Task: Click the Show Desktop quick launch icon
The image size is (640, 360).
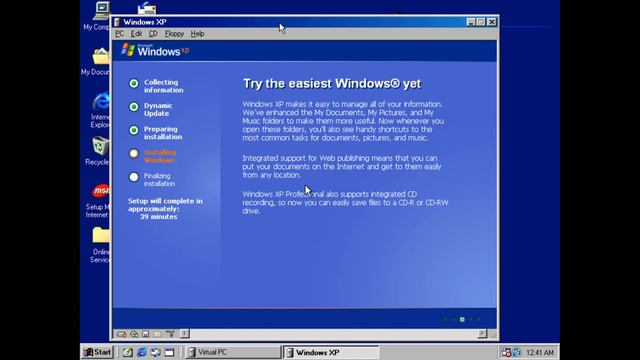Action: coord(169,352)
